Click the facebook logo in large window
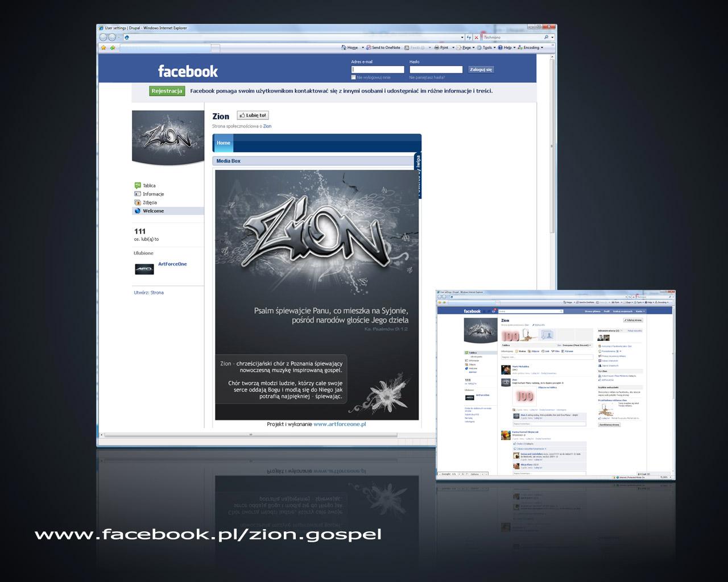The image size is (728, 582). click(188, 71)
